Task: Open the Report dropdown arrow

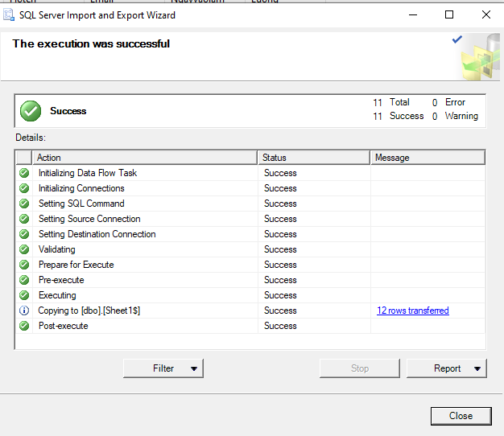Action: pyautogui.click(x=477, y=368)
